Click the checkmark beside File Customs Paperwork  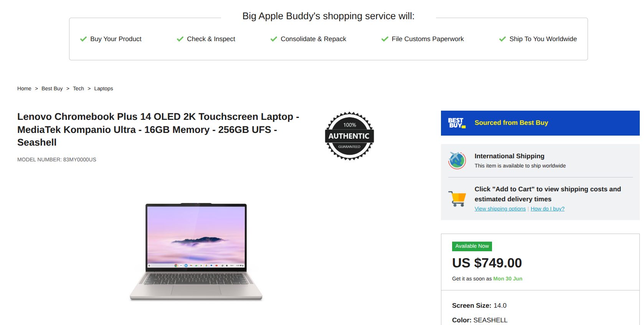point(385,39)
